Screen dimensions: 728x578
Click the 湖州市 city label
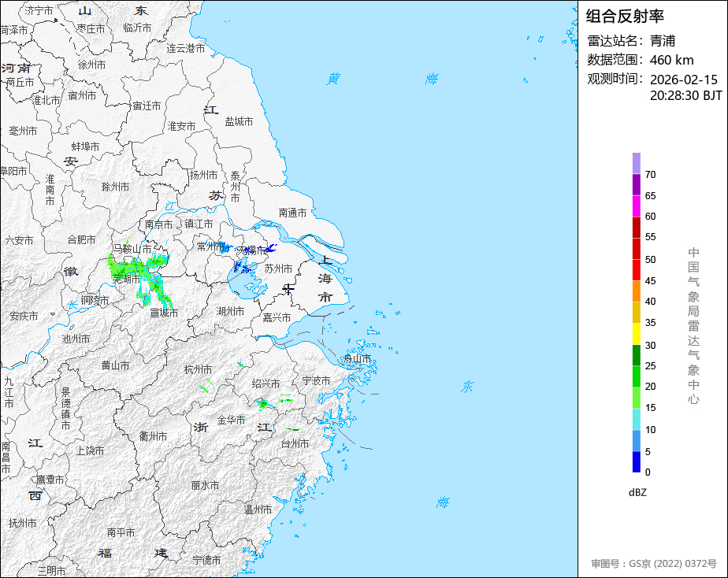(230, 311)
